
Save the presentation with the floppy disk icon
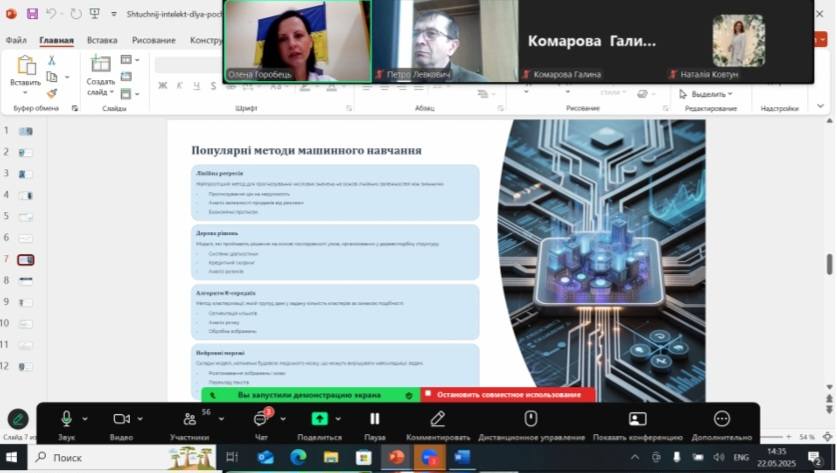coord(32,14)
